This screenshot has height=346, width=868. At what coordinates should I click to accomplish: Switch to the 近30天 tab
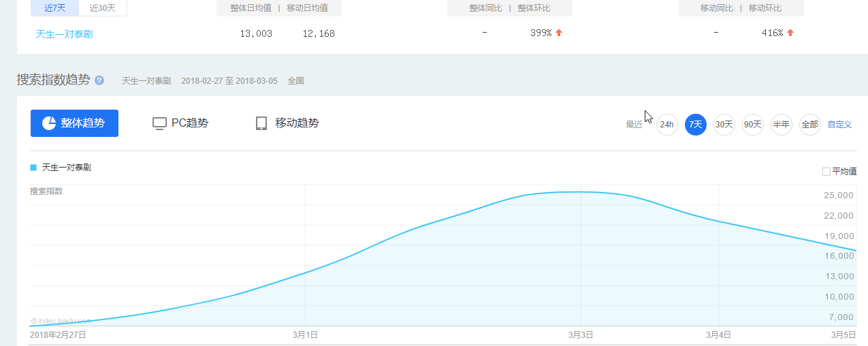[x=103, y=8]
